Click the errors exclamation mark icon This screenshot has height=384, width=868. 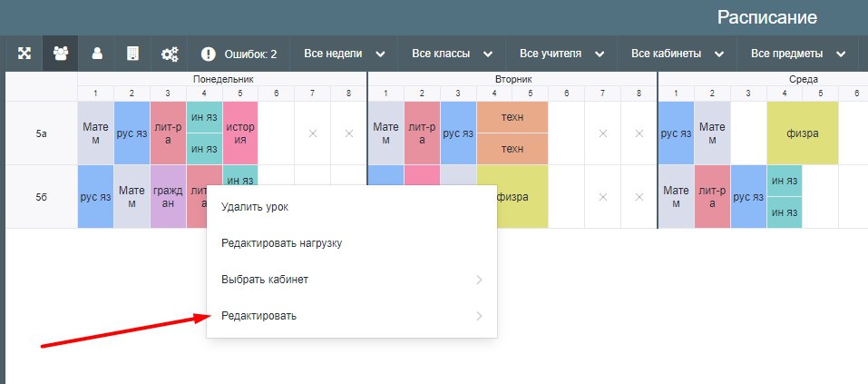[209, 54]
